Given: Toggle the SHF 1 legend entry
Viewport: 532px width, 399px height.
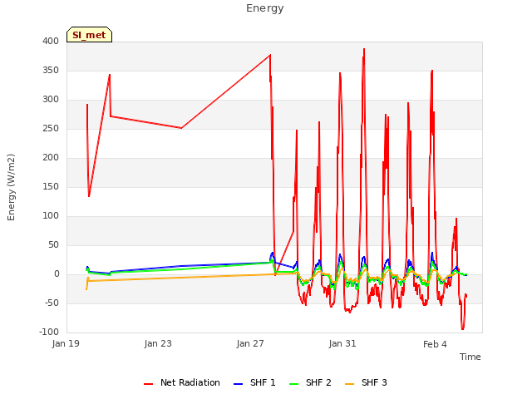Looking at the screenshot, I should (254, 382).
